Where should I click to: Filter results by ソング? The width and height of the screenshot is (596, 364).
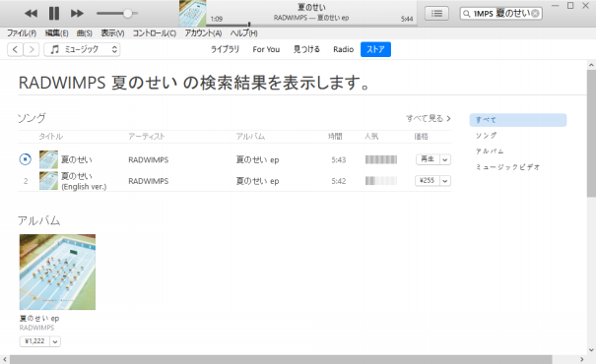[486, 136]
